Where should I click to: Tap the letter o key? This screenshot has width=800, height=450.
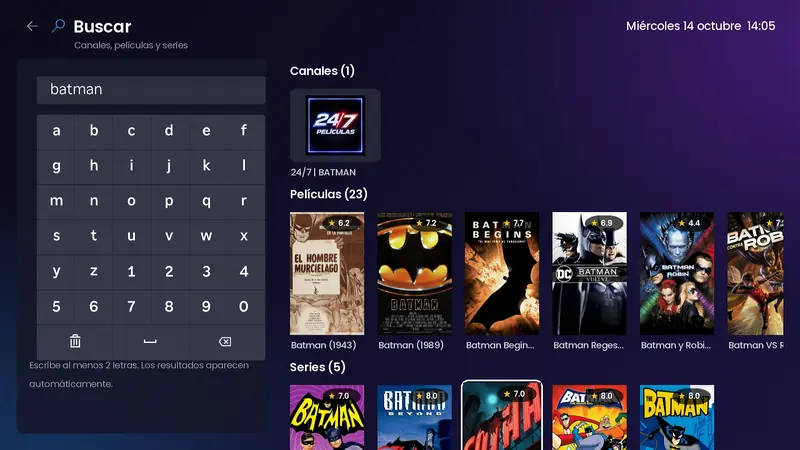131,202
